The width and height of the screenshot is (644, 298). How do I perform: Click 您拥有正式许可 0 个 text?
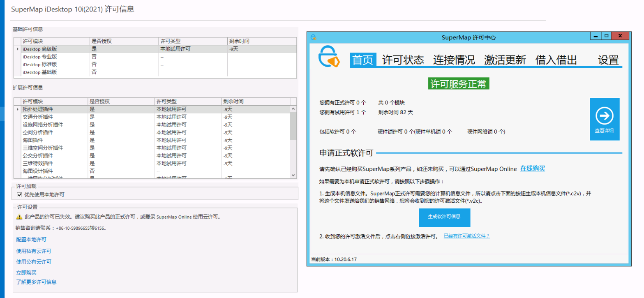343,102
